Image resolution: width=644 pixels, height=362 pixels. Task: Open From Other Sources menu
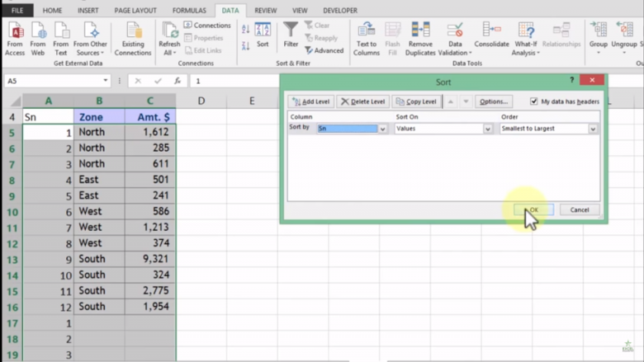click(x=90, y=40)
